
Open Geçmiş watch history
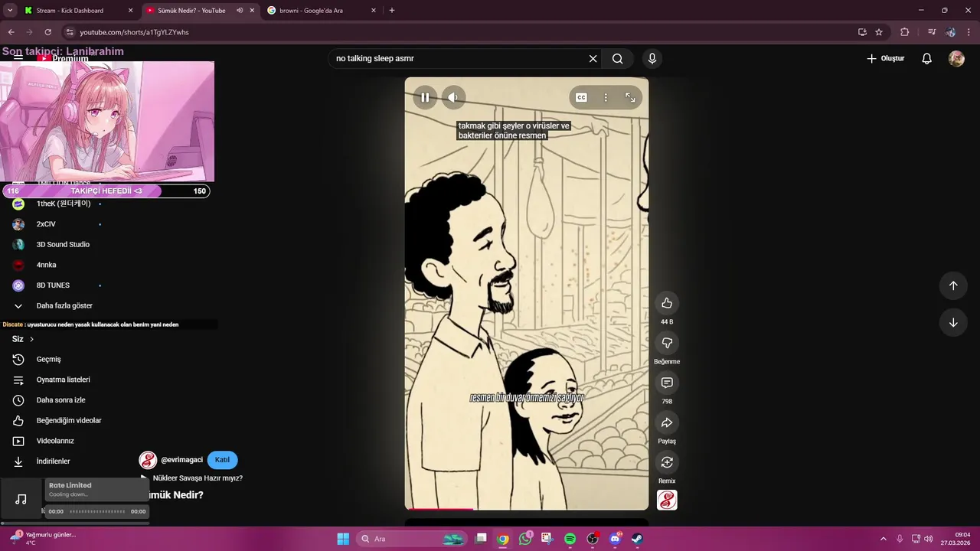(x=48, y=359)
